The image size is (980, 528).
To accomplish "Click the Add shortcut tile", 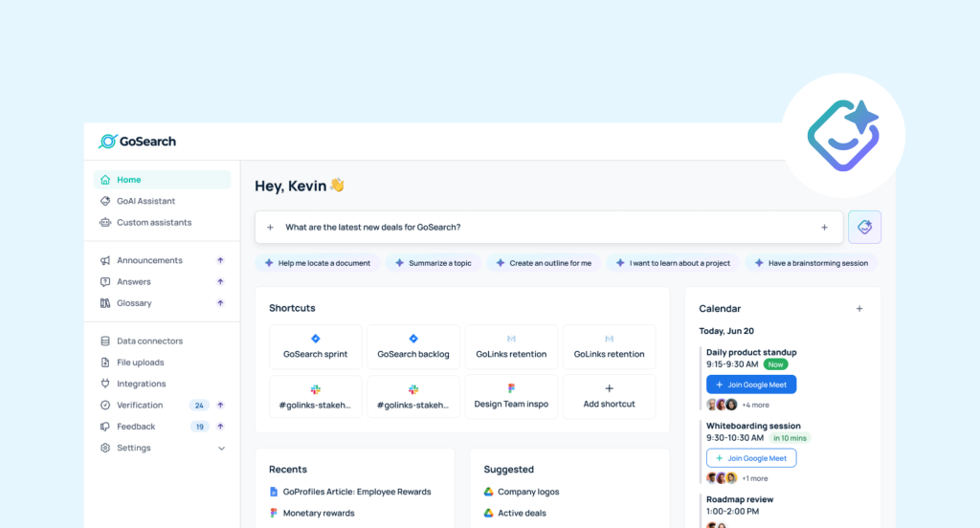I will [x=609, y=397].
